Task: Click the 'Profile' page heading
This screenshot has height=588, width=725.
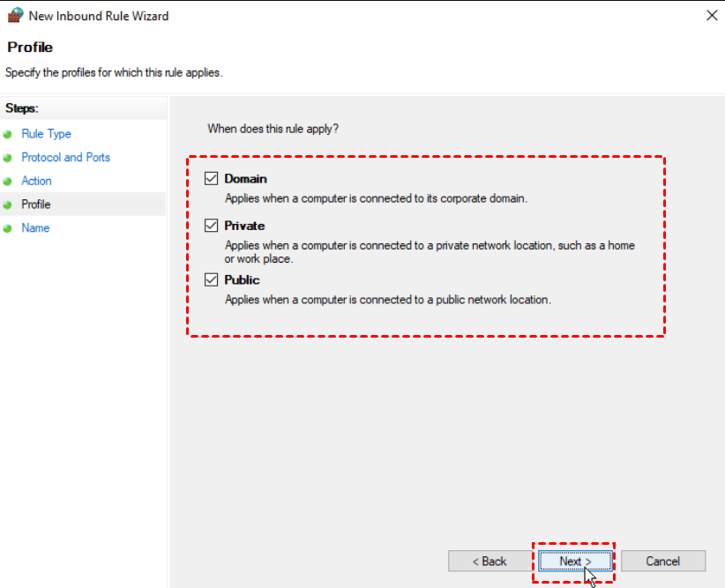Action: coord(30,47)
